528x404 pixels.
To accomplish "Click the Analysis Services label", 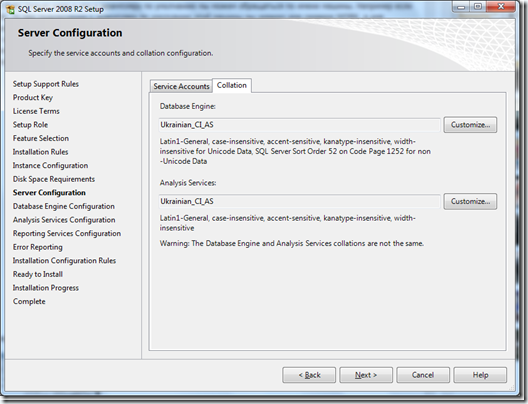I will (188, 183).
